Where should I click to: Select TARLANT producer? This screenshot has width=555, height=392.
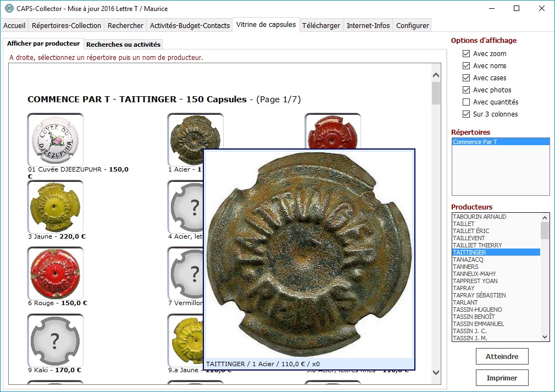[x=496, y=302]
